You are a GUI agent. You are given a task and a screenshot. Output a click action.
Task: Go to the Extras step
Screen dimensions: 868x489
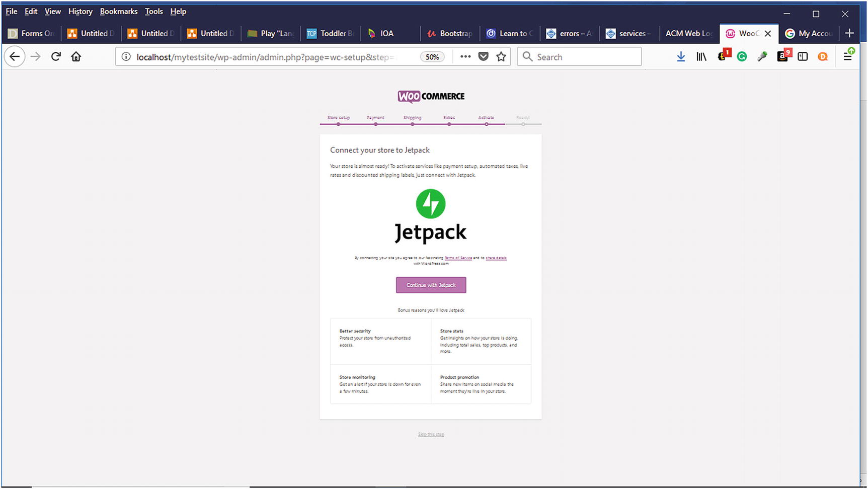(x=449, y=118)
